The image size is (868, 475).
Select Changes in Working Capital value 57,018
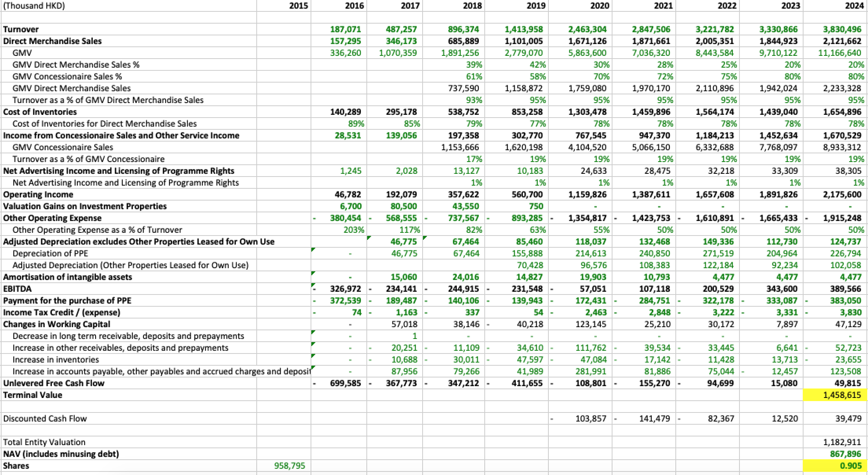click(x=405, y=324)
